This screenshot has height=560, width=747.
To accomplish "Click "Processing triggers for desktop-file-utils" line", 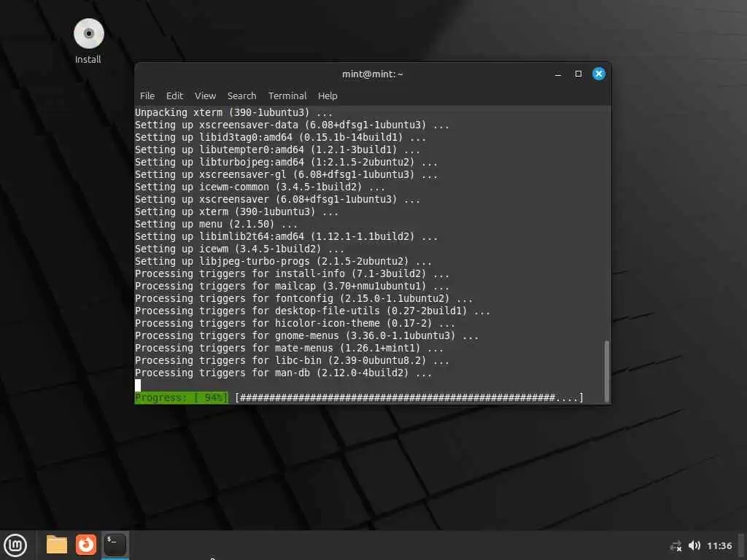I will (x=312, y=311).
